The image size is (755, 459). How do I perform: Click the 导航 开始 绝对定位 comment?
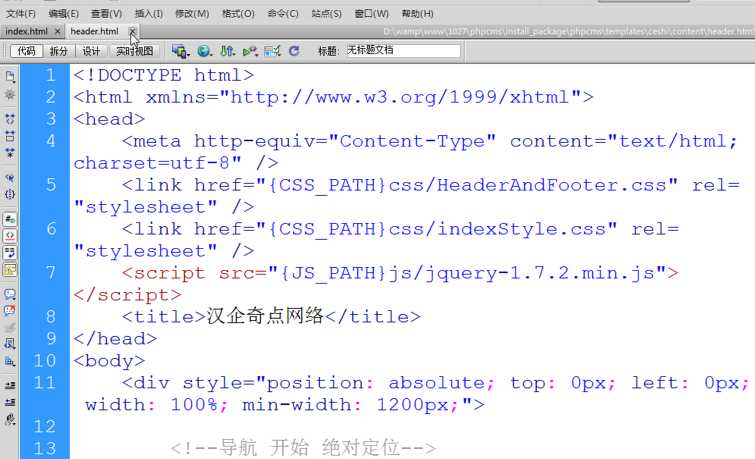tap(303, 448)
